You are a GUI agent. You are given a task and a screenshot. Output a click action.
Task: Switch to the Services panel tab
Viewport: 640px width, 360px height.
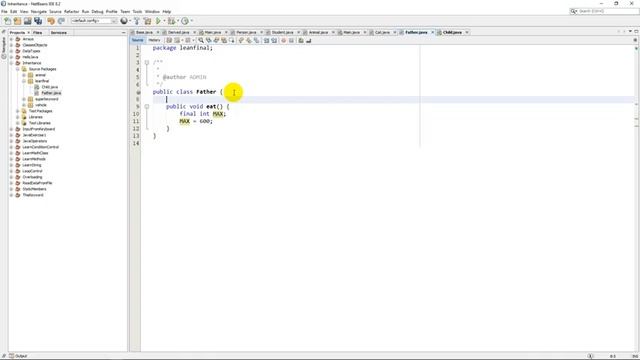pos(59,32)
